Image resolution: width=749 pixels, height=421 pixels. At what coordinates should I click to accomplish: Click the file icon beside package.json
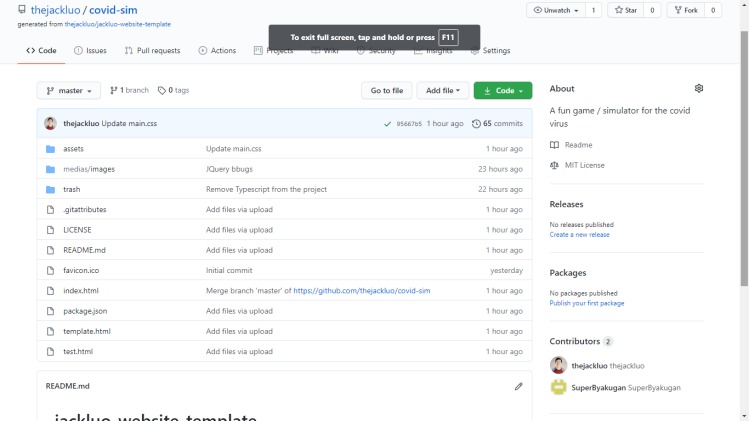pyautogui.click(x=50, y=311)
